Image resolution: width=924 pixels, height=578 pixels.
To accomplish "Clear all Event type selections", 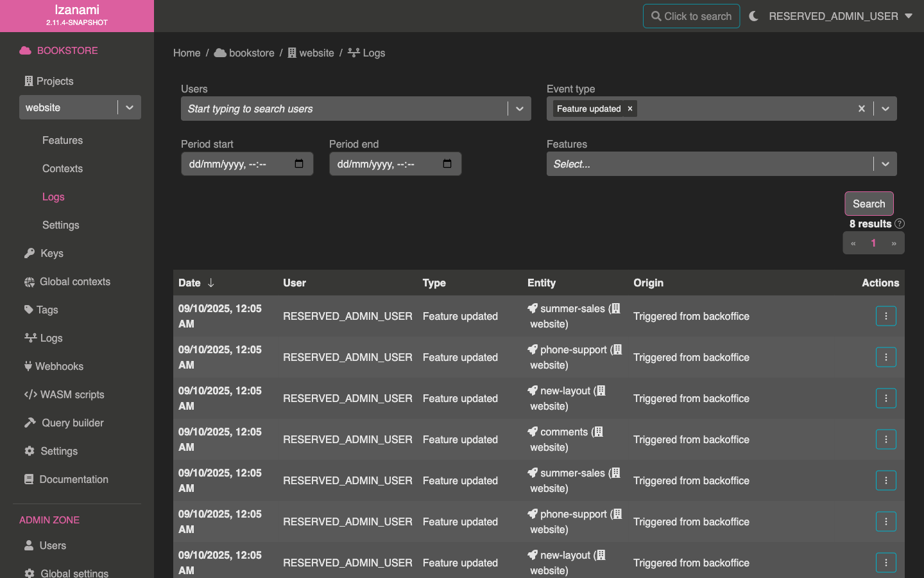I will (861, 109).
